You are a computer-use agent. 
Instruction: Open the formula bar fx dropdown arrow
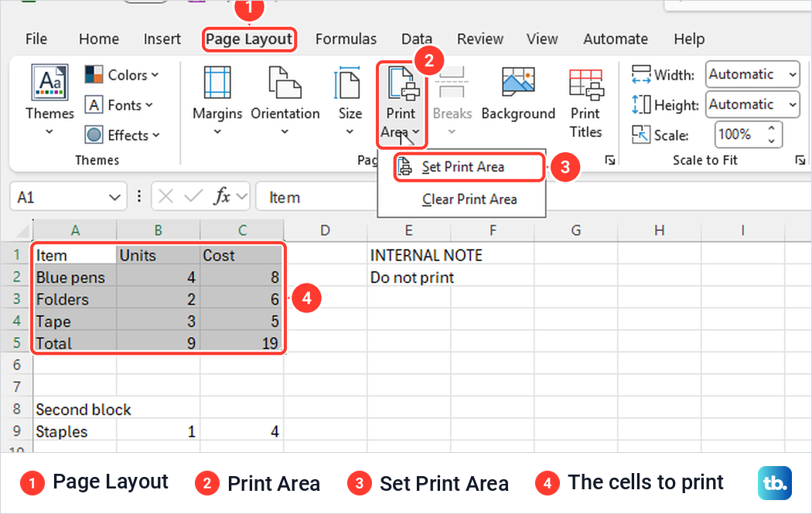pyautogui.click(x=241, y=196)
